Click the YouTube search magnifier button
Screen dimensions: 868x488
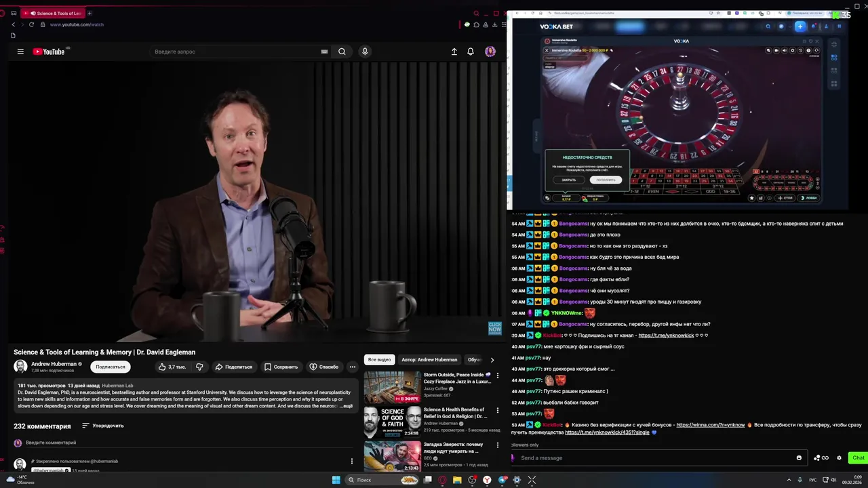342,52
